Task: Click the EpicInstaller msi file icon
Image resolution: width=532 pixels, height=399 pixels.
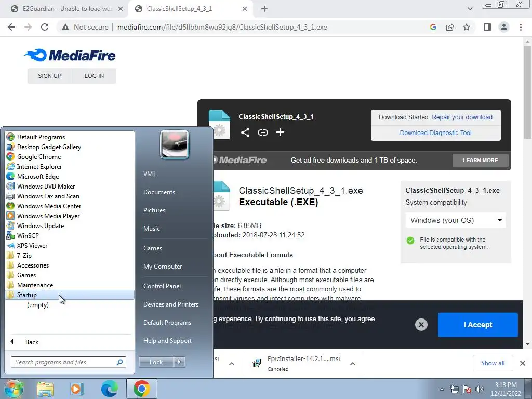Action: click(x=257, y=363)
